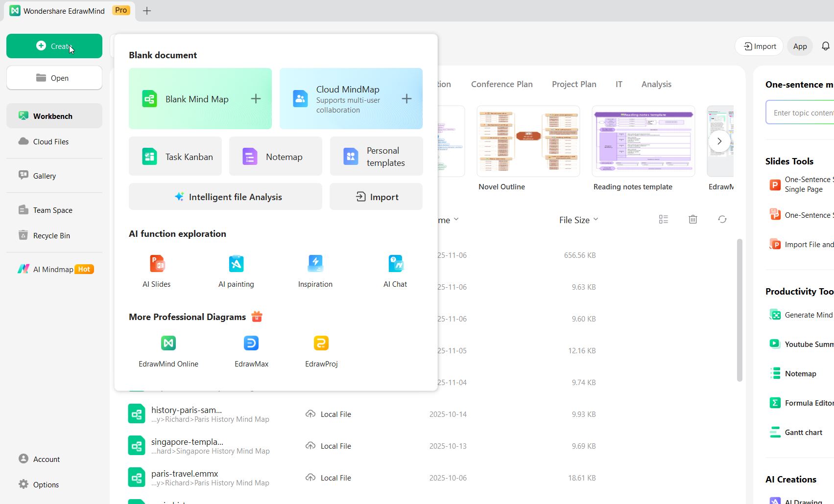834x504 pixels.
Task: Open a file with the Open button
Action: coord(54,78)
